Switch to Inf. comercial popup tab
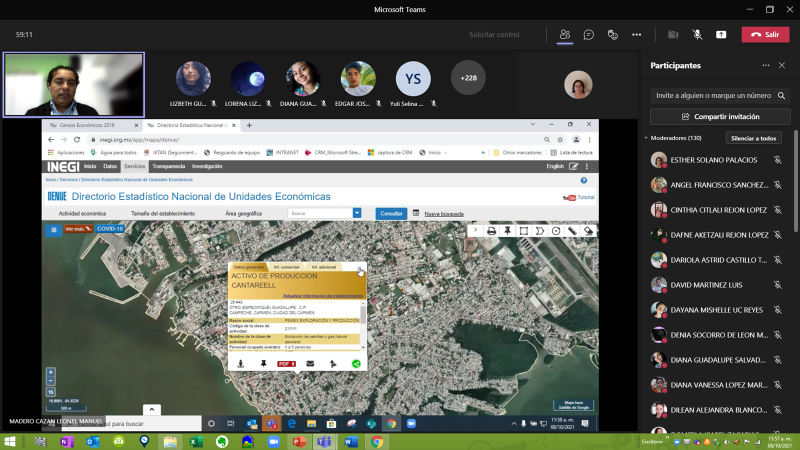 tap(286, 267)
